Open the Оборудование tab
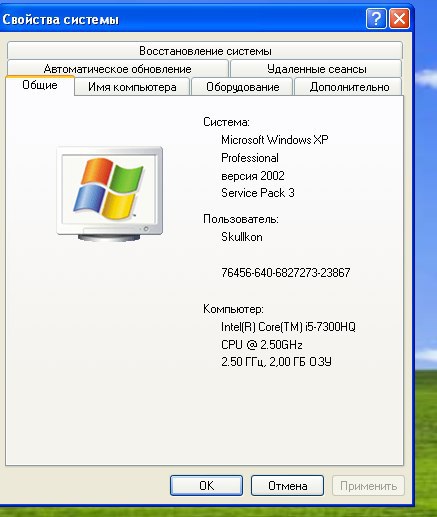 point(242,87)
